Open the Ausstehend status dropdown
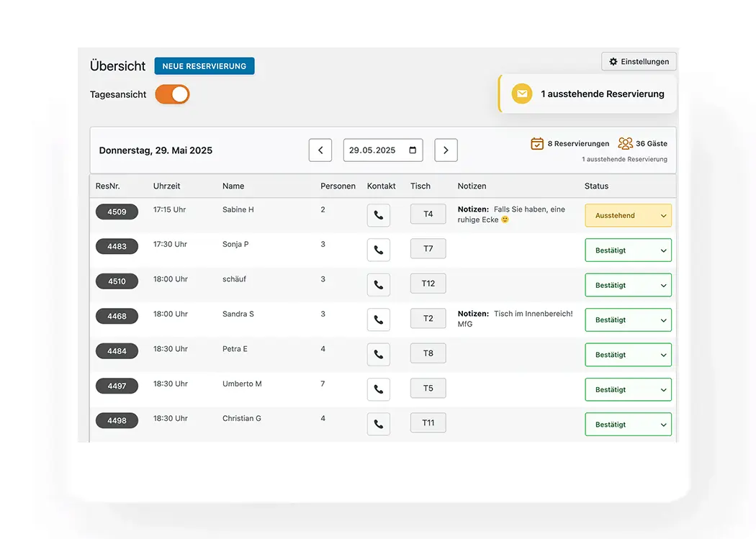Screen dimensions: 756x539 click(x=628, y=215)
